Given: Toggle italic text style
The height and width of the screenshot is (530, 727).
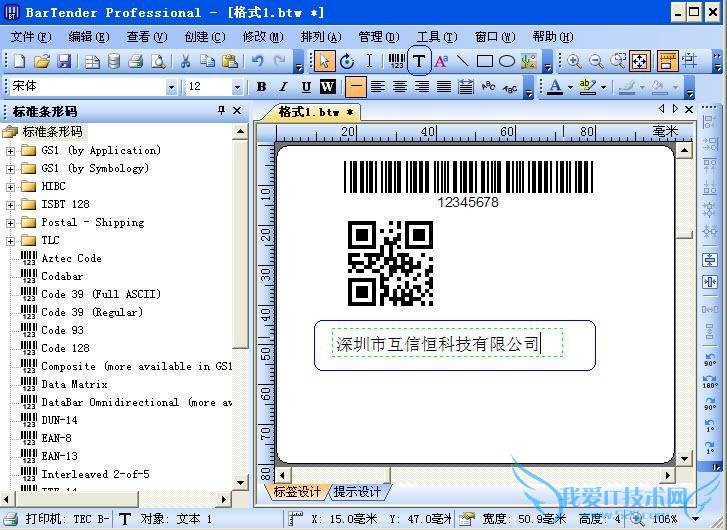Looking at the screenshot, I should [x=283, y=87].
